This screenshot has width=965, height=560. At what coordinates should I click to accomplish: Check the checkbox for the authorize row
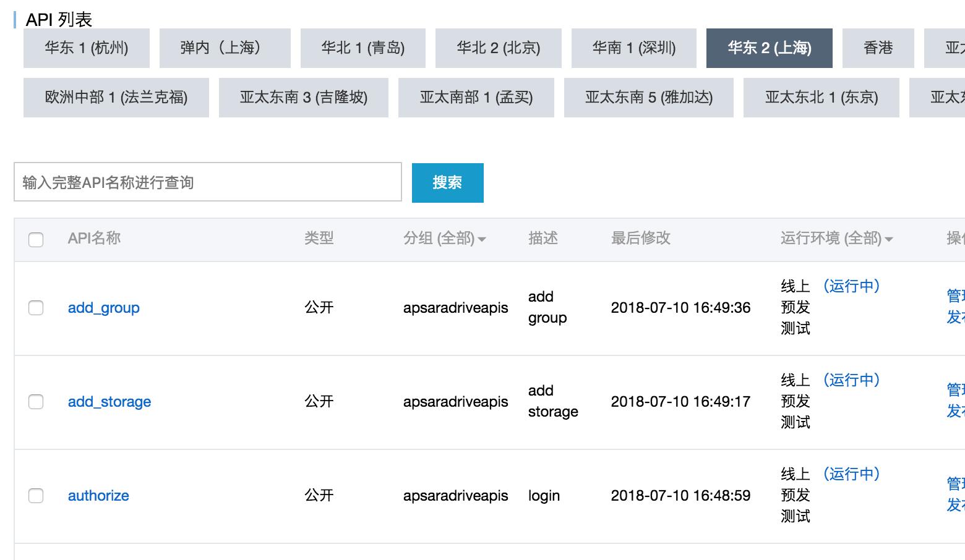(36, 495)
